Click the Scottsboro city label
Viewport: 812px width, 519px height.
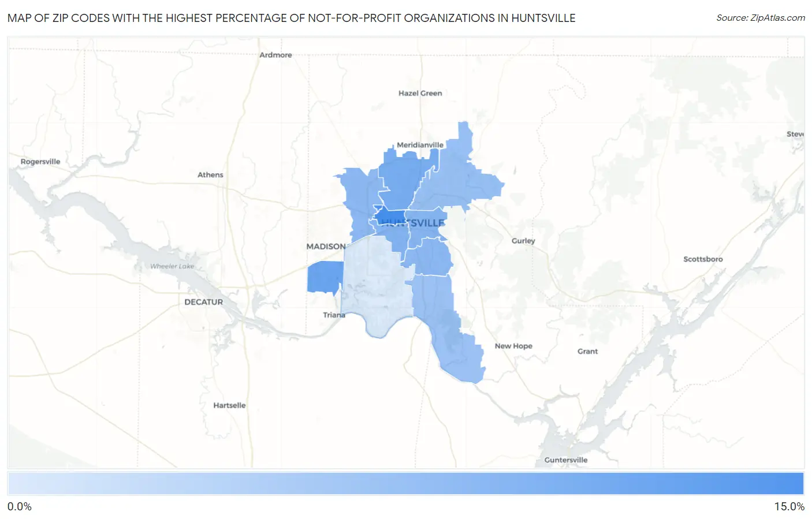tap(703, 259)
